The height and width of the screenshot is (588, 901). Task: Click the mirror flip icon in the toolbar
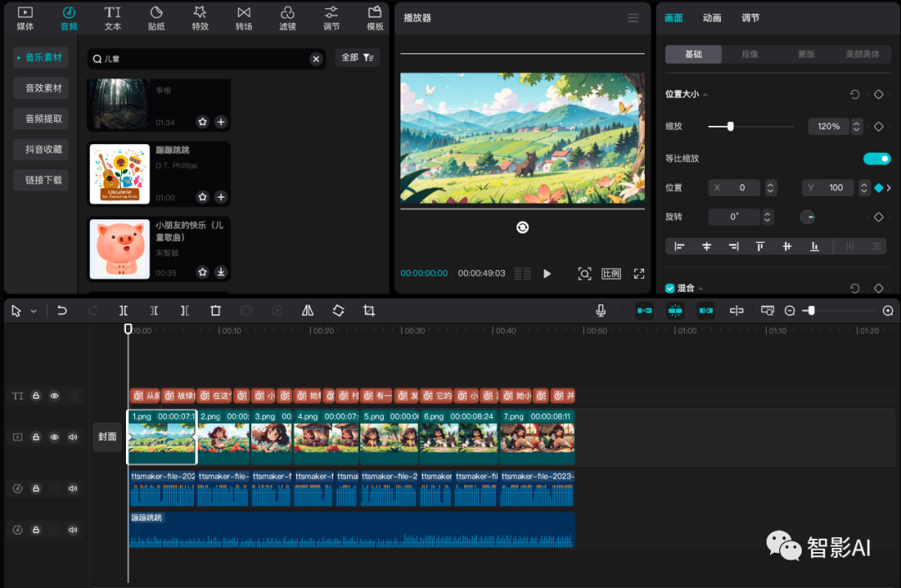point(307,310)
